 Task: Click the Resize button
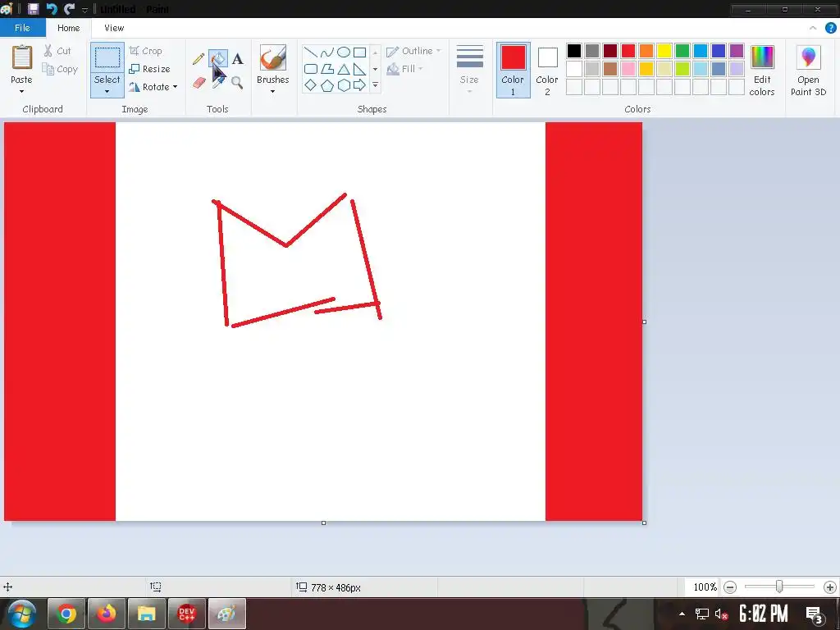pyautogui.click(x=149, y=69)
